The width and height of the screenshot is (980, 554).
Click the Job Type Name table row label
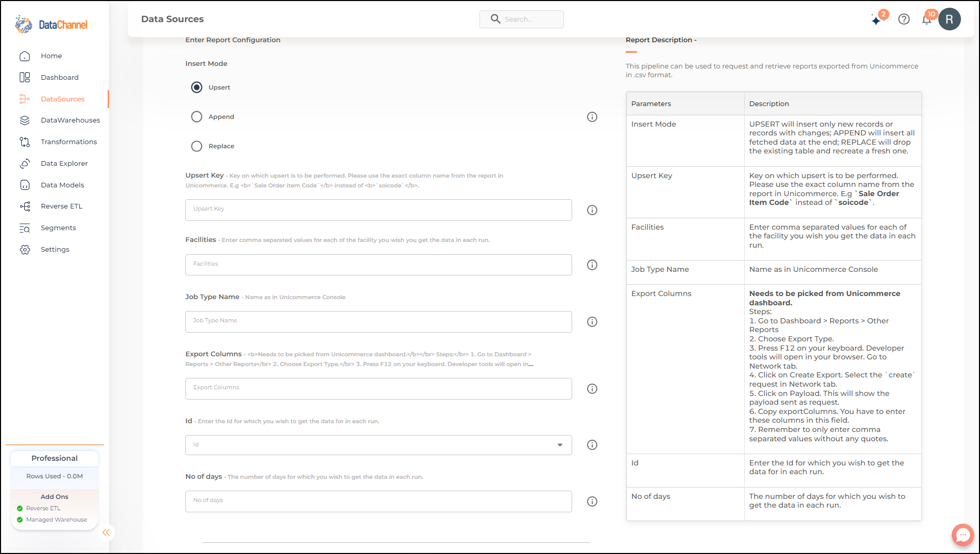click(x=660, y=269)
